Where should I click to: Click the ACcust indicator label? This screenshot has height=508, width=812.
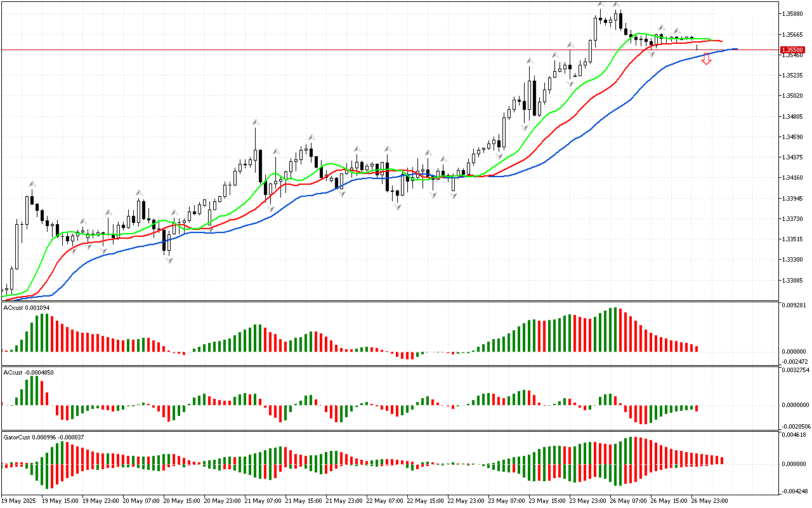pos(28,372)
